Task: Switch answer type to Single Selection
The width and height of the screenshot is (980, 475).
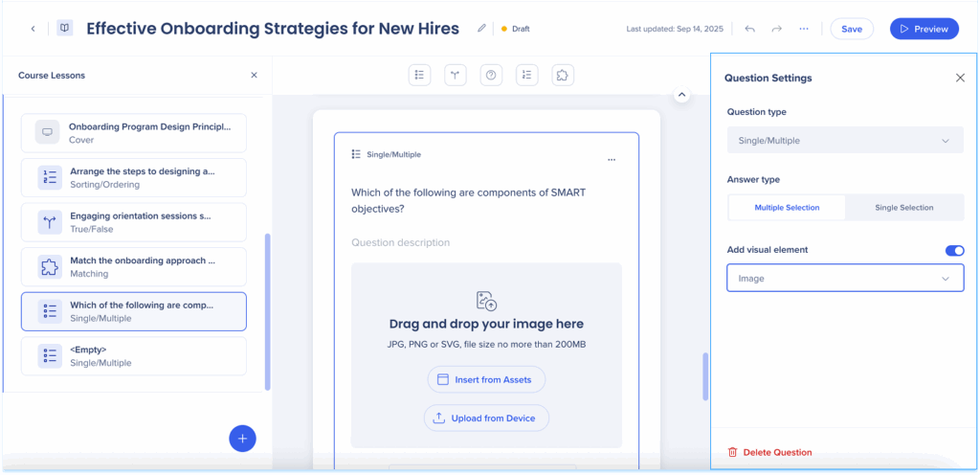Action: (x=904, y=207)
